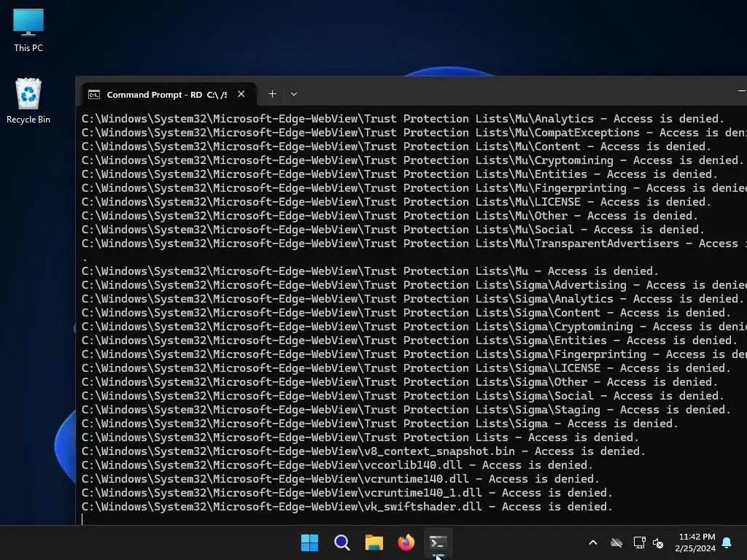Click the vccorlib140.dll output line

[337, 465]
